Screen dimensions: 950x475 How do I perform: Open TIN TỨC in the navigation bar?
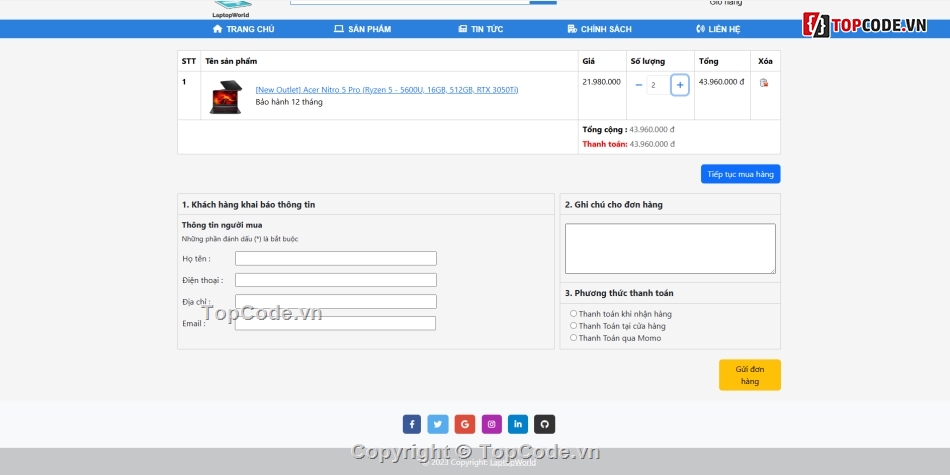click(481, 29)
